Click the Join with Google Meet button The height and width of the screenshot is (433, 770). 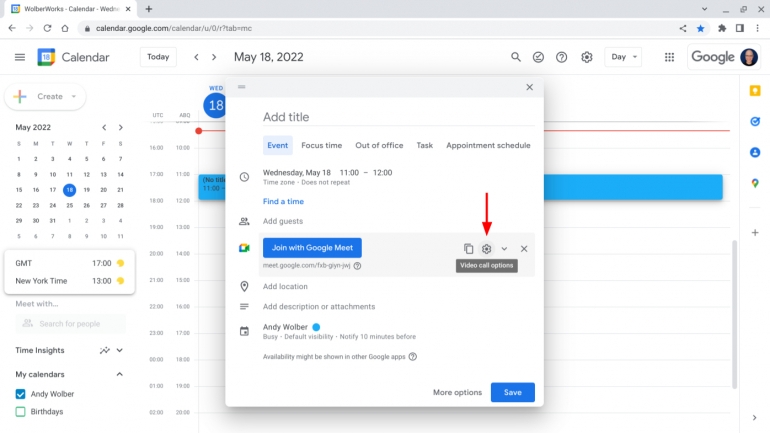pos(312,247)
